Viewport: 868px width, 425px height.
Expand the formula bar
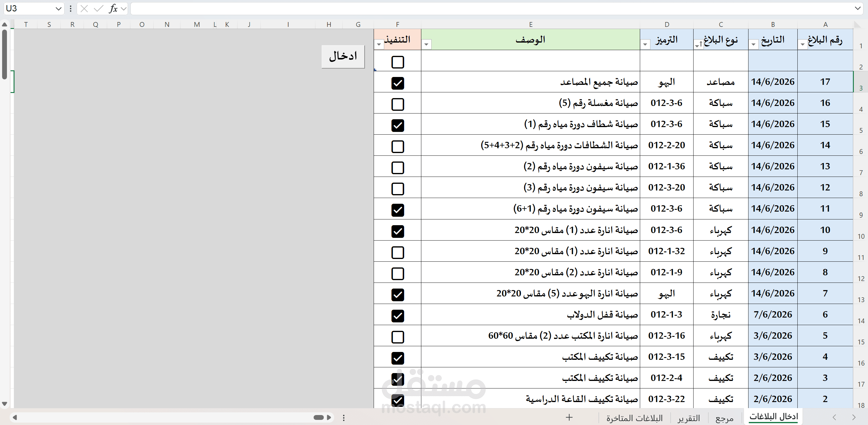pos(857,8)
